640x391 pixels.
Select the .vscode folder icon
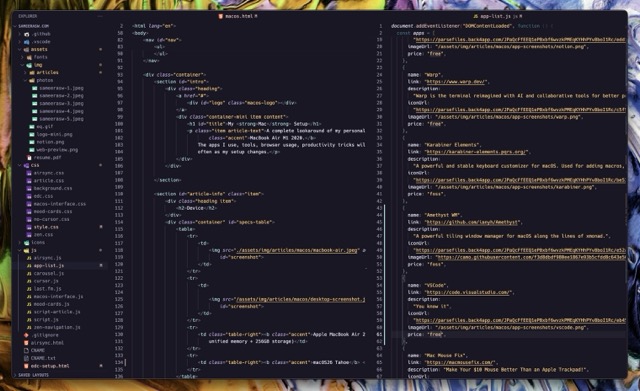[27, 42]
